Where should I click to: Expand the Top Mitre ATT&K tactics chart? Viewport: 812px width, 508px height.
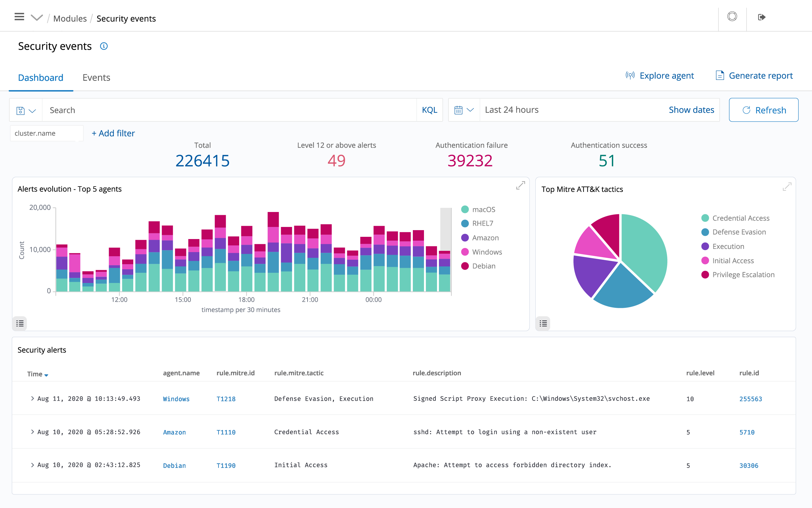[x=787, y=187]
